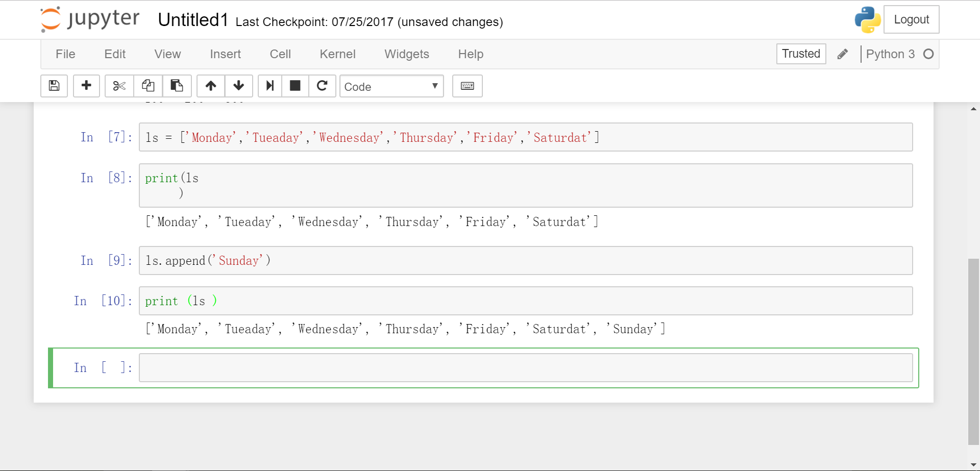
Task: Paste cells below using the clipboard icon
Action: (177, 86)
